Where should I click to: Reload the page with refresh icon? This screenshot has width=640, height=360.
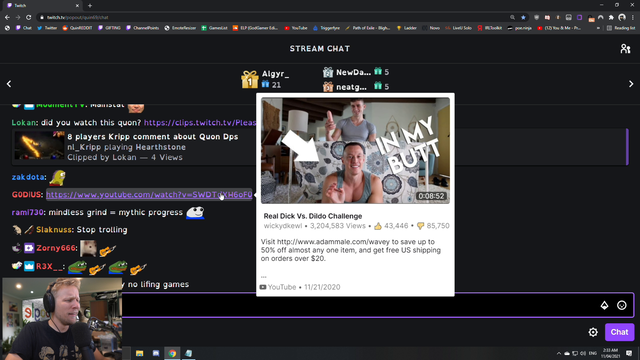(x=29, y=18)
